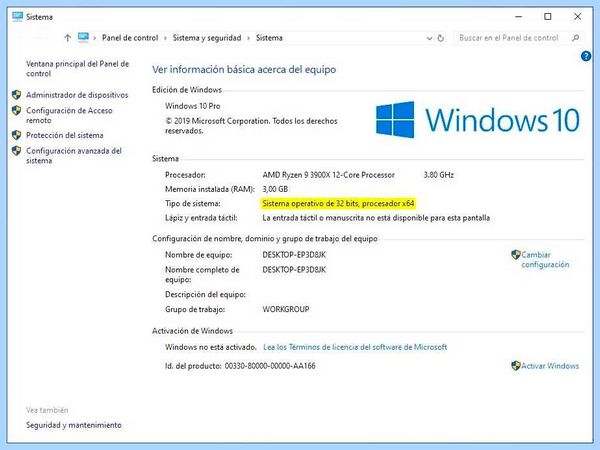600x450 pixels.
Task: Click the heading Ver información básica acerca del equipo
Action: pos(244,69)
